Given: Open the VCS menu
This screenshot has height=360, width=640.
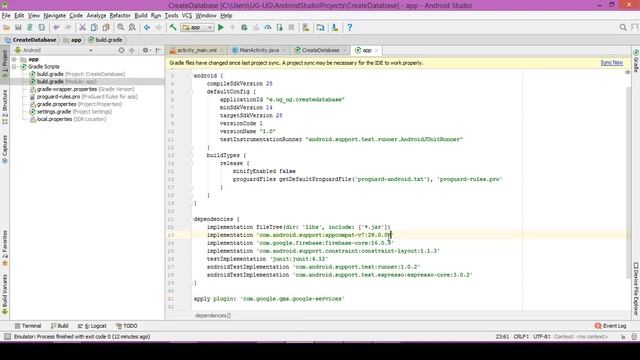Looking at the screenshot, I should pos(187,16).
